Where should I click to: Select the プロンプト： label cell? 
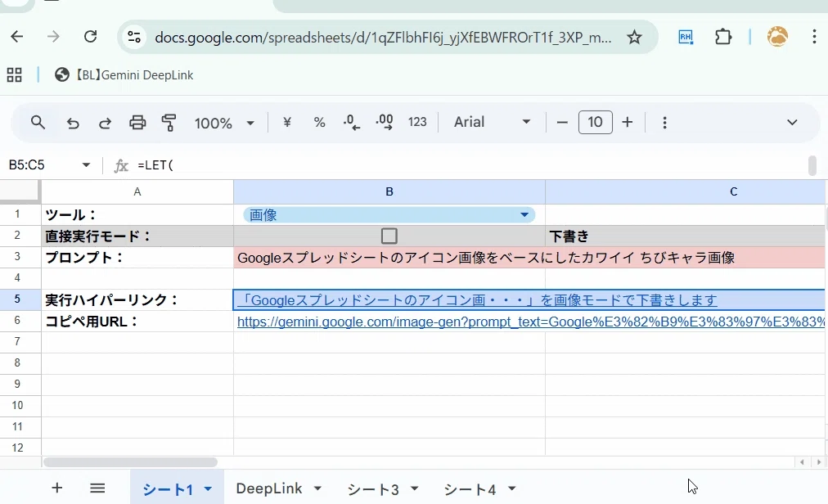(x=137, y=258)
